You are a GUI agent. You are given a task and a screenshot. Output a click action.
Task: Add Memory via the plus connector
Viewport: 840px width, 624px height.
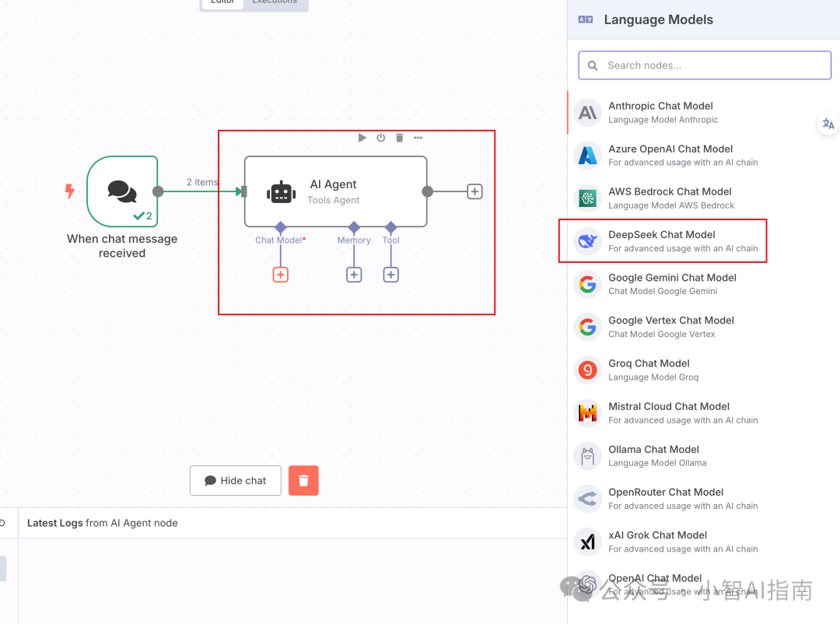(354, 275)
